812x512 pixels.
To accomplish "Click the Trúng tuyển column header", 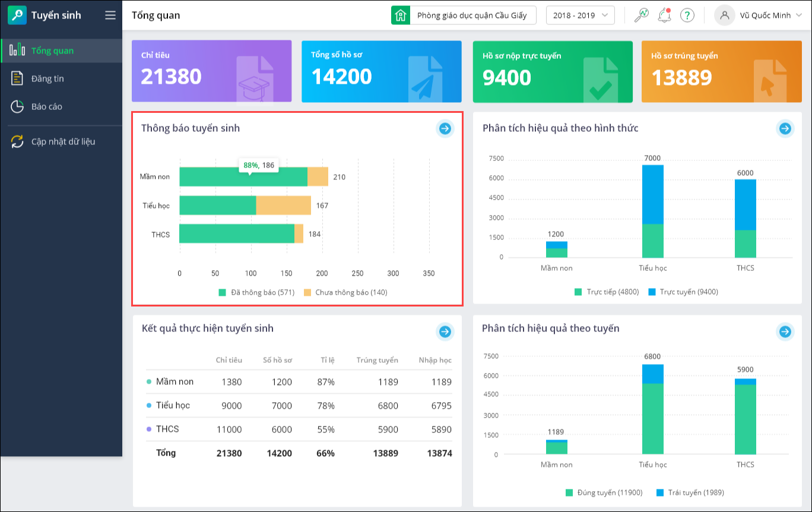I will [x=378, y=360].
